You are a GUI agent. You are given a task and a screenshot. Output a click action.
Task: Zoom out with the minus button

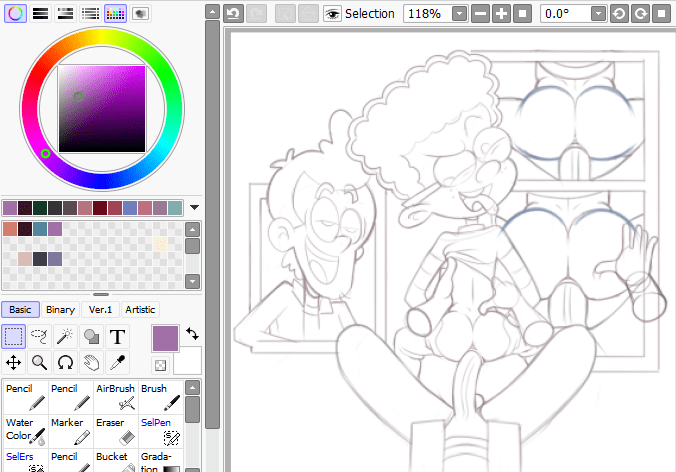[x=480, y=14]
